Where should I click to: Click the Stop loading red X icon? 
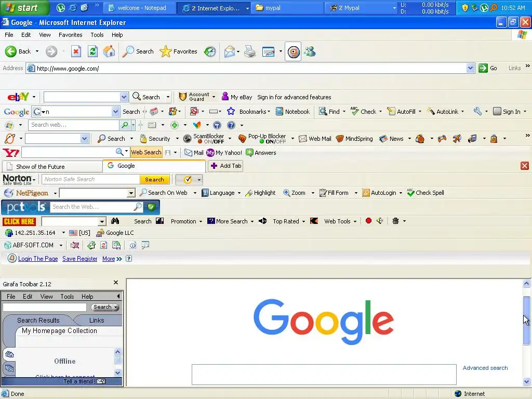(x=76, y=51)
